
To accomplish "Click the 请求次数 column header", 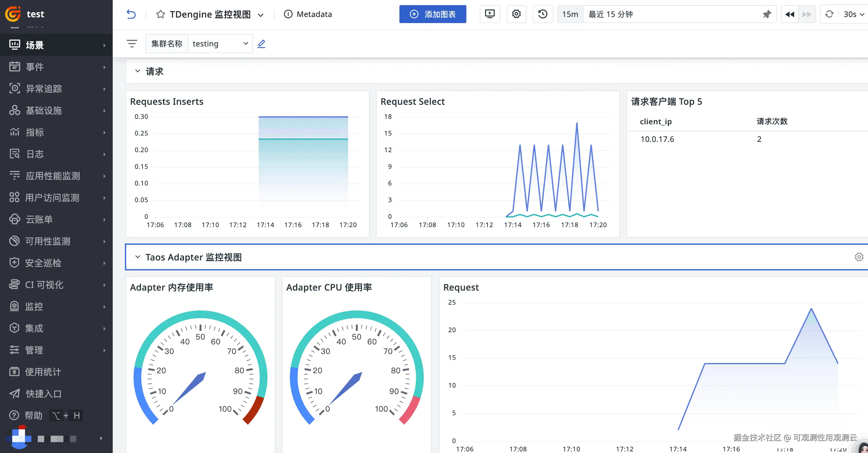I will (772, 121).
